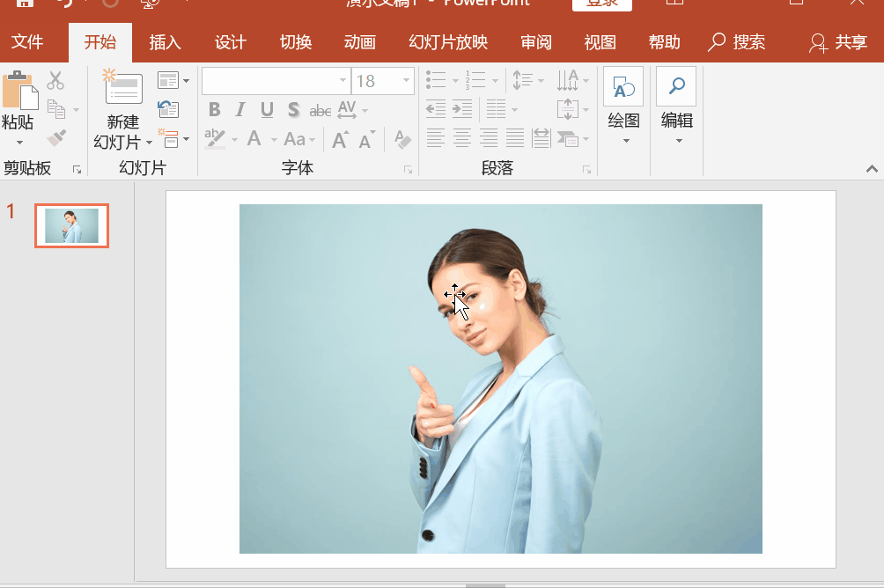Viewport: 884px width, 588px height.
Task: Expand the New Slide dropdown arrow
Action: coord(149,143)
